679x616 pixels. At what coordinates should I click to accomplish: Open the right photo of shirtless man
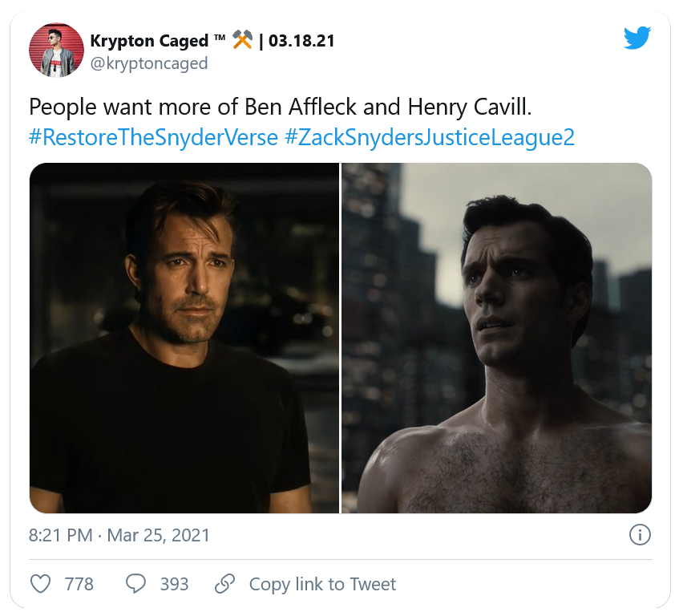tap(497, 338)
